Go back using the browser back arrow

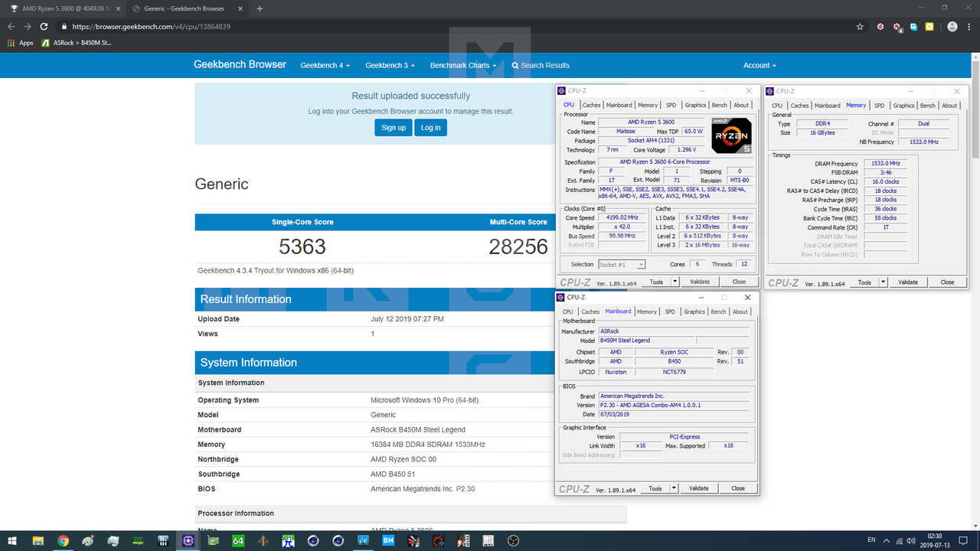pos(11,26)
